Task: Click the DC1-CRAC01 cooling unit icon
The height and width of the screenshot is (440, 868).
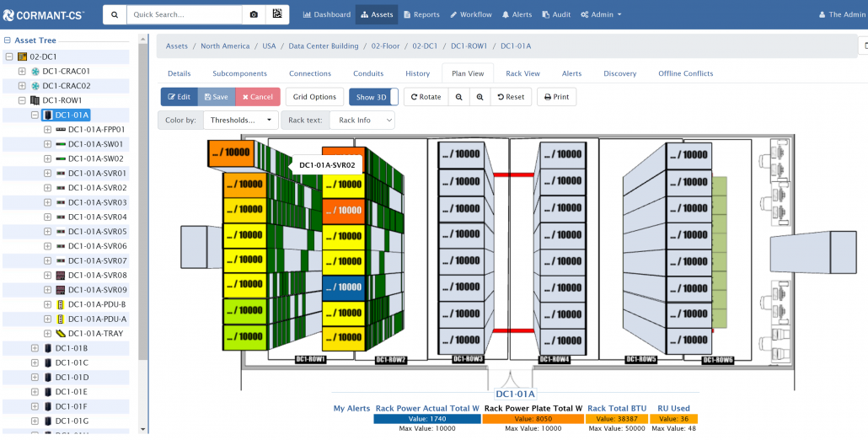Action: pyautogui.click(x=35, y=72)
